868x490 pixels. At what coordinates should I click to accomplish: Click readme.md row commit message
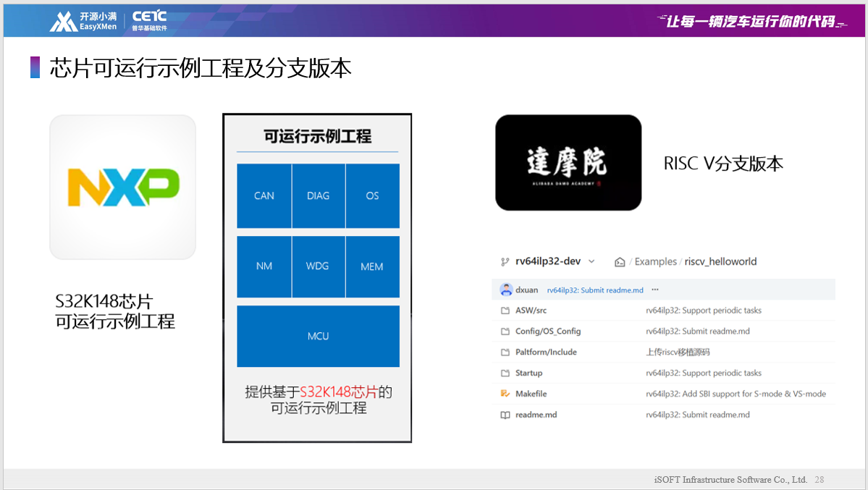point(697,415)
